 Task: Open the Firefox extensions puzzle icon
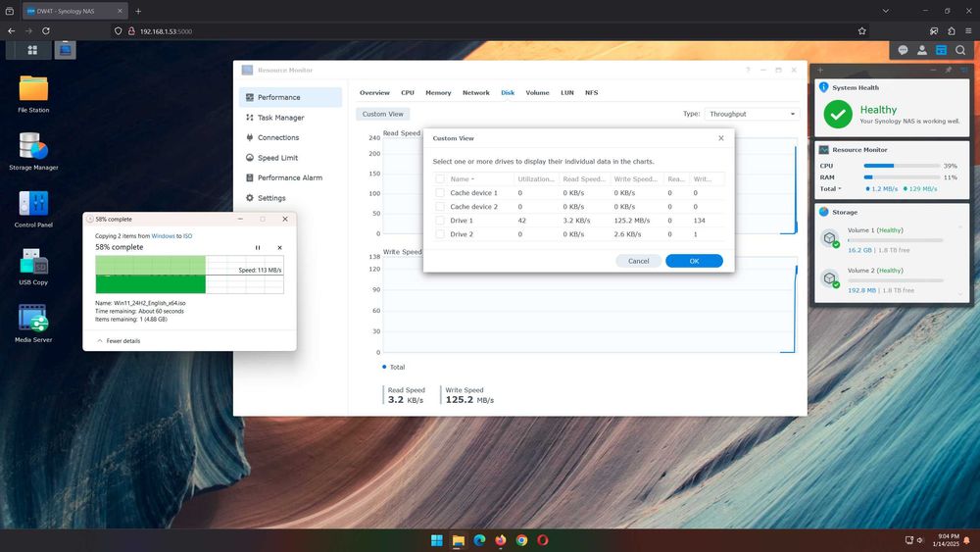952,30
